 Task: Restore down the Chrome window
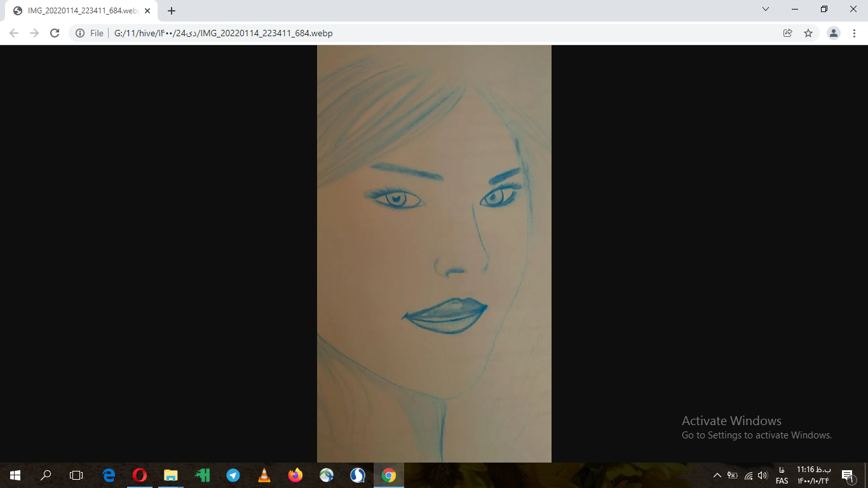point(824,10)
